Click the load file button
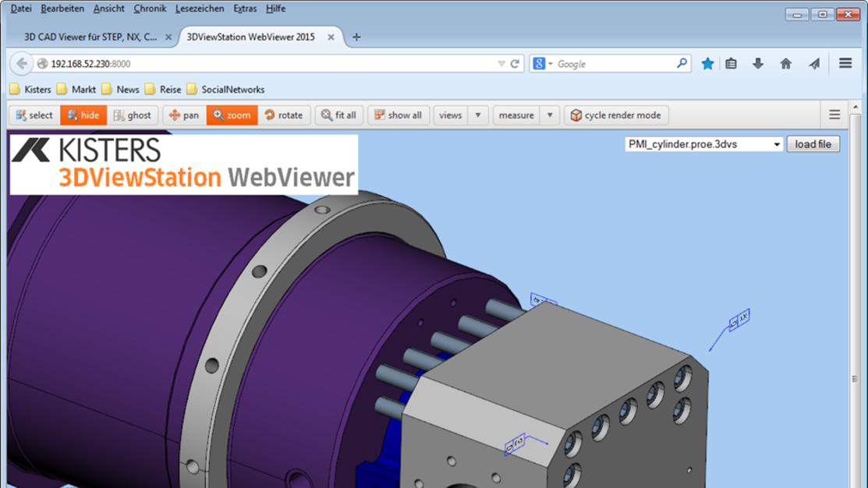Viewport: 868px width, 488px height. coord(813,144)
